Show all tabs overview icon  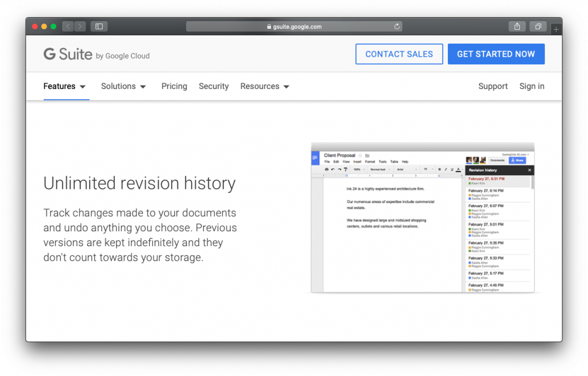[x=538, y=26]
